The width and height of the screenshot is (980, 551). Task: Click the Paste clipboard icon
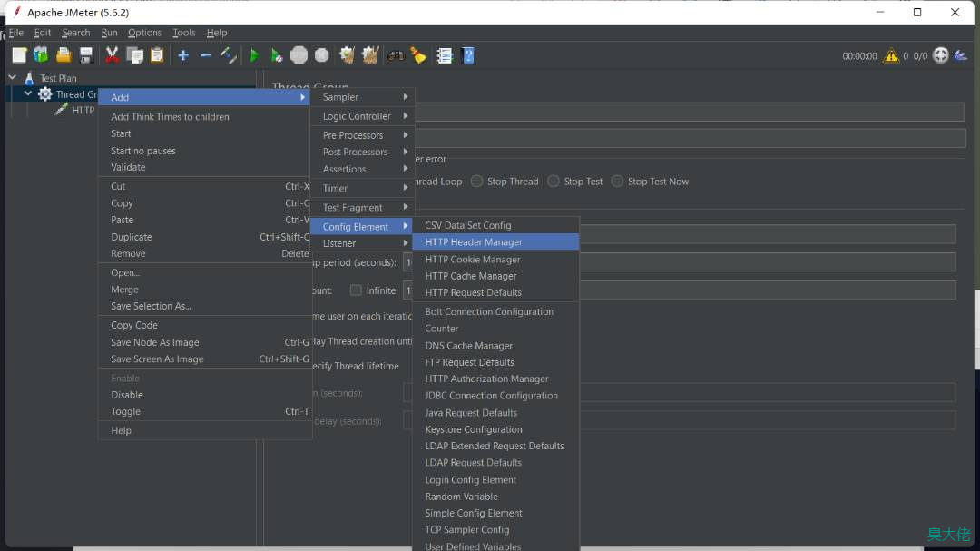pos(158,55)
